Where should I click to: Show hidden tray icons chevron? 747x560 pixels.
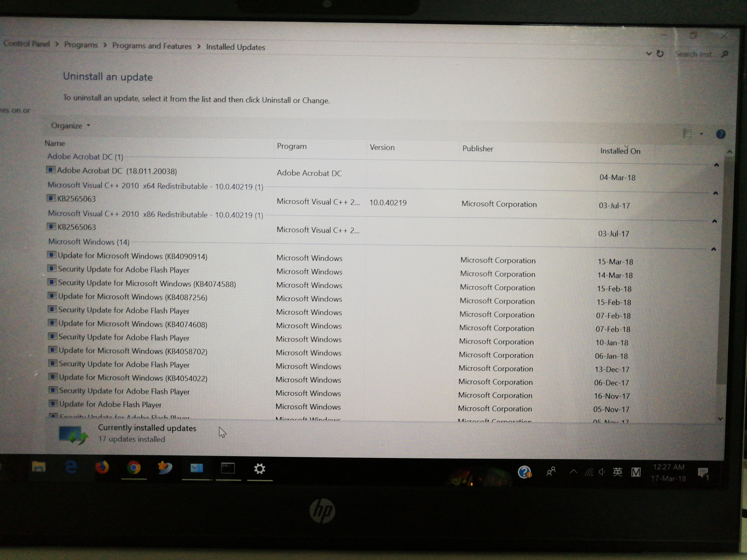[x=573, y=472]
